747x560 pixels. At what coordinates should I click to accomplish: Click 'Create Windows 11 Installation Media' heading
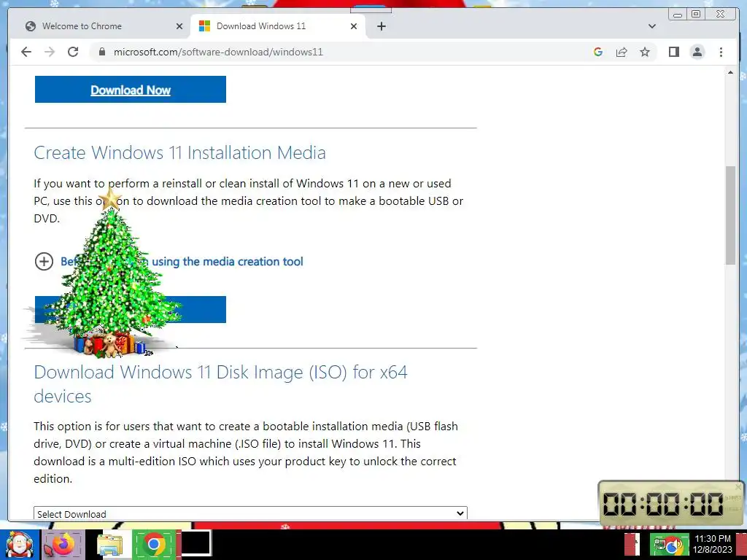179,152
